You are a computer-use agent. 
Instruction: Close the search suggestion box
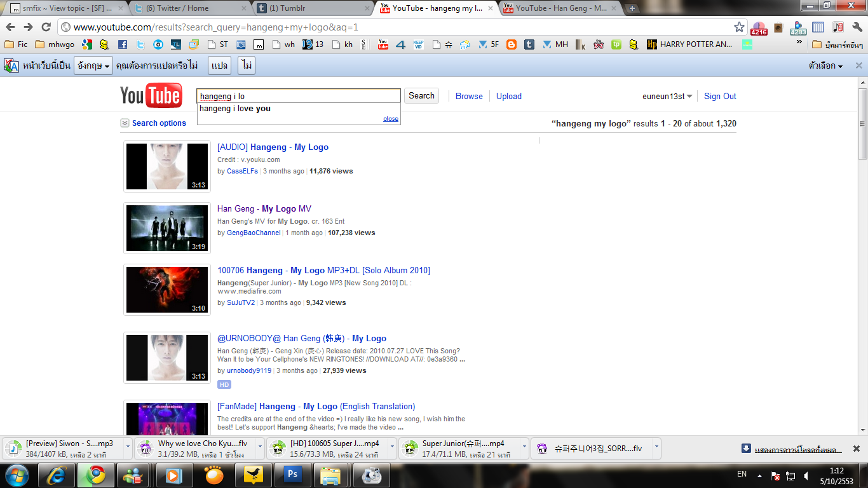point(391,119)
